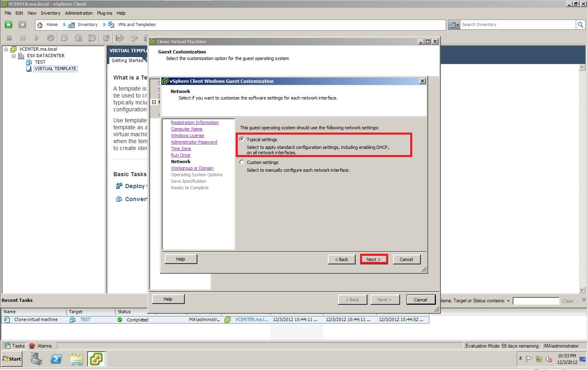Screen dimensions: 588x370
Task: Click the gray forward navigation arrow
Action: coord(22,25)
